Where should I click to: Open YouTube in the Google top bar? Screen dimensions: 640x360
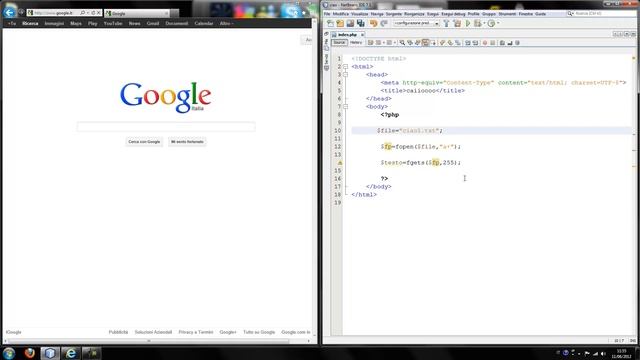[113, 24]
